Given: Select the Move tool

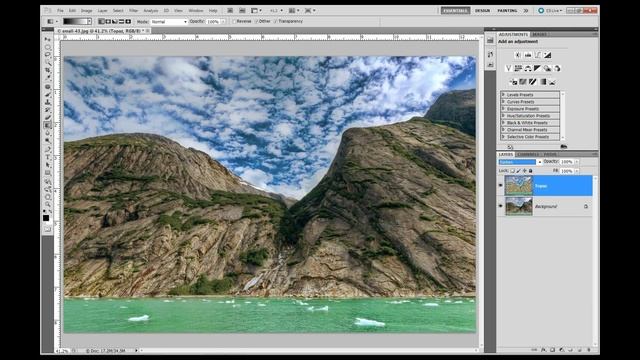Looking at the screenshot, I should (x=48, y=39).
